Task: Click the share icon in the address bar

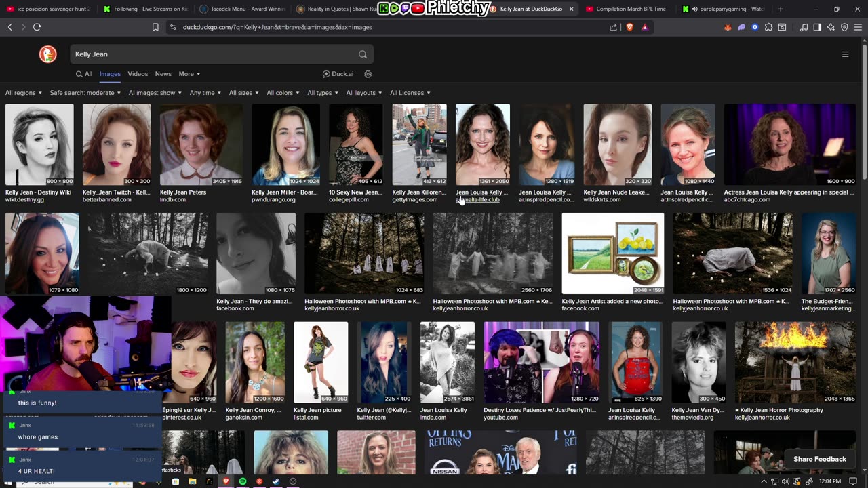Action: point(614,27)
